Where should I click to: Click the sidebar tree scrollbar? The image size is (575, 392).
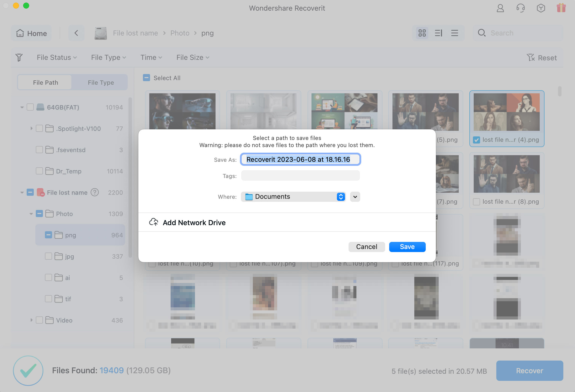[x=130, y=177]
